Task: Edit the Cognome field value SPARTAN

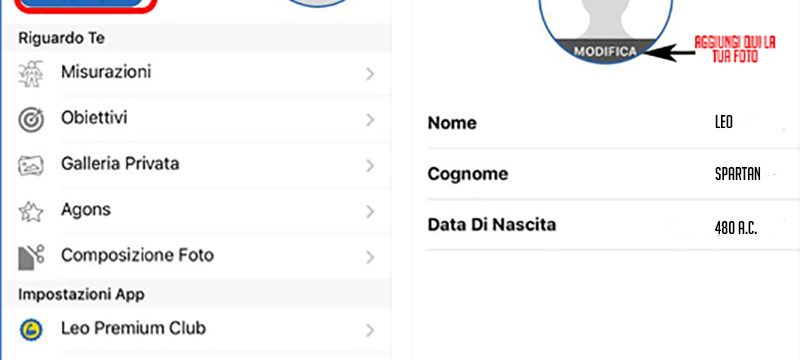Action: [738, 174]
